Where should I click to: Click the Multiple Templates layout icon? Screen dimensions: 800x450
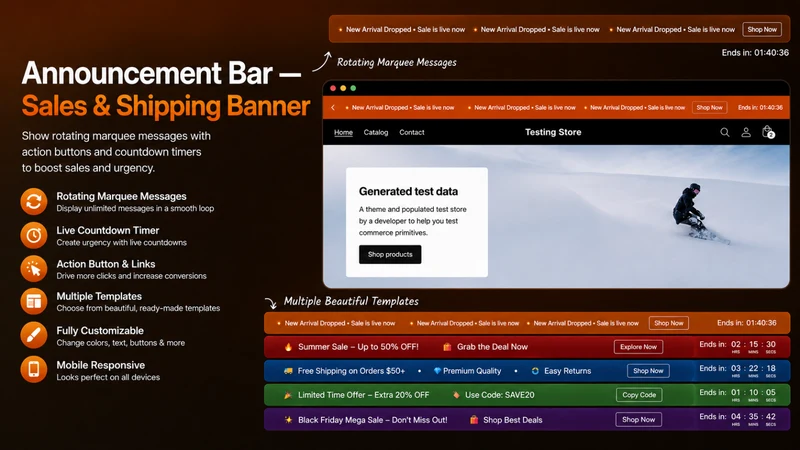(34, 302)
